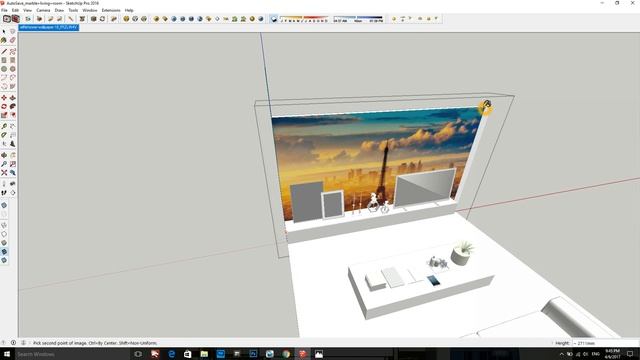Select the Offset tool
Image resolution: width=640 pixels, height=360 pixels.
tap(13, 115)
